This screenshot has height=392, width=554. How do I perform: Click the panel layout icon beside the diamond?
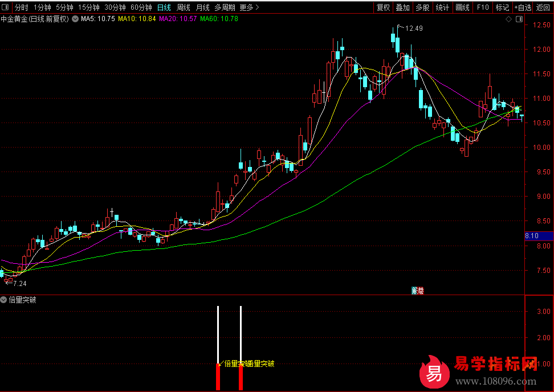tap(519, 19)
